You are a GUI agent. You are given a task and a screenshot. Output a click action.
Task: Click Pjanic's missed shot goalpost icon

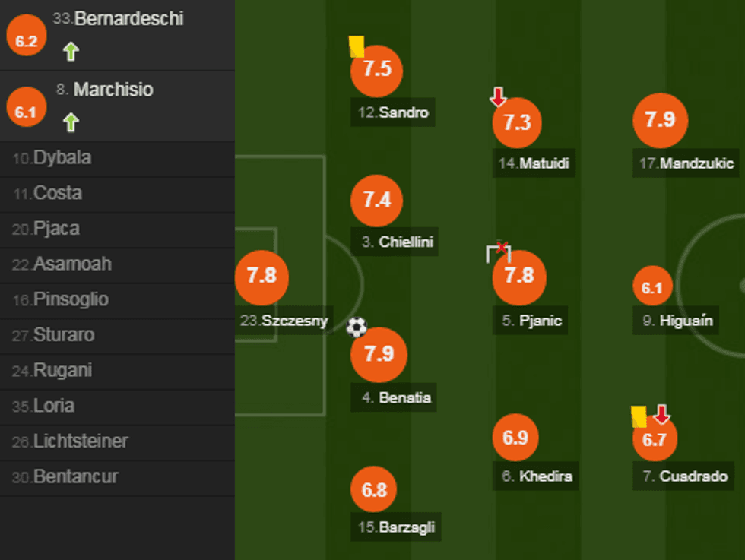click(498, 252)
